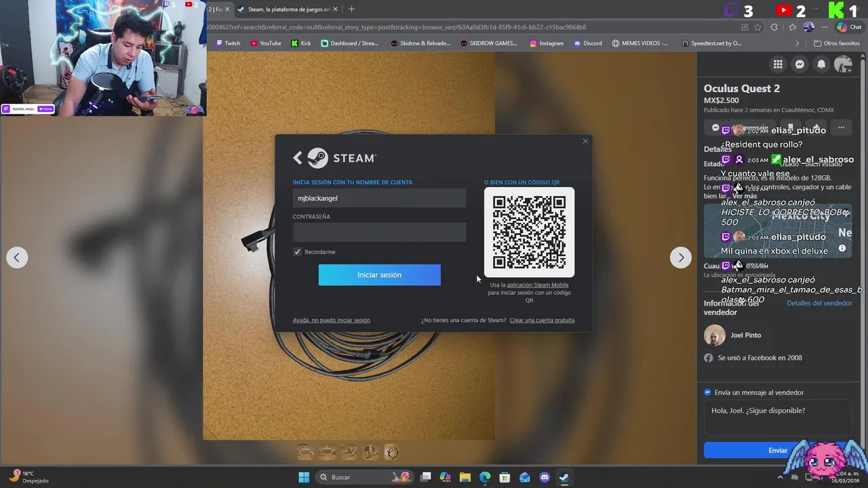Click the Enviar button
Image resolution: width=868 pixels, height=488 pixels.
778,450
